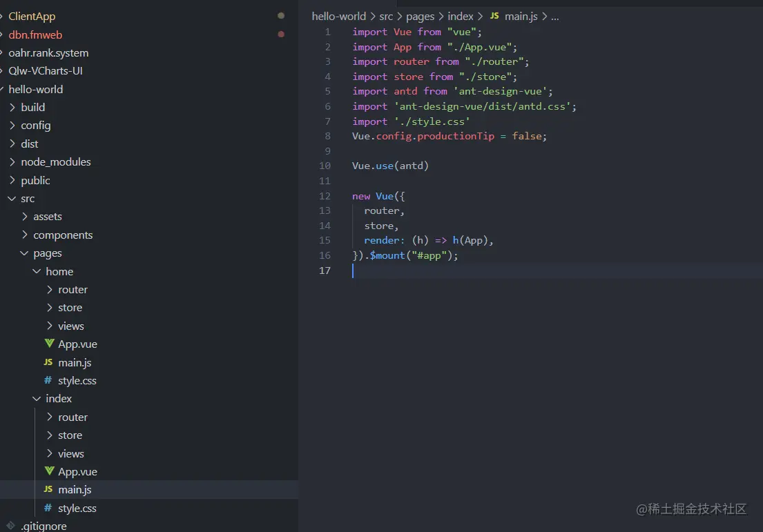Click './style.css' import string on line 7
Image resolution: width=763 pixels, height=532 pixels.
(432, 121)
